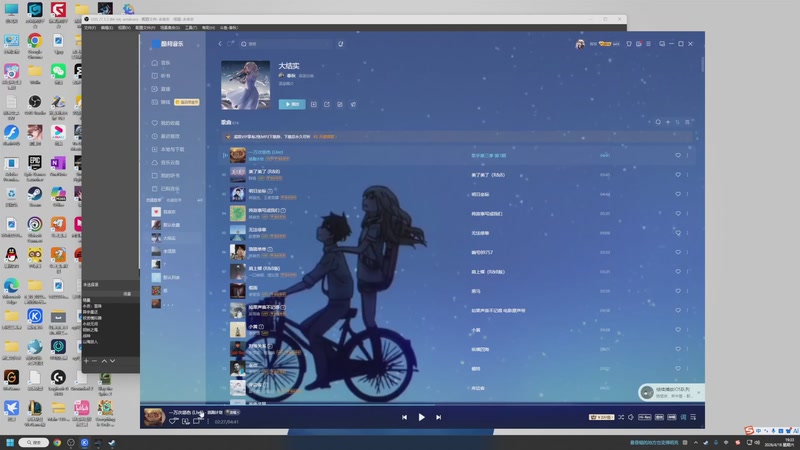The height and width of the screenshot is (450, 800).
Task: Go back with the left arrow icon
Action: click(220, 44)
